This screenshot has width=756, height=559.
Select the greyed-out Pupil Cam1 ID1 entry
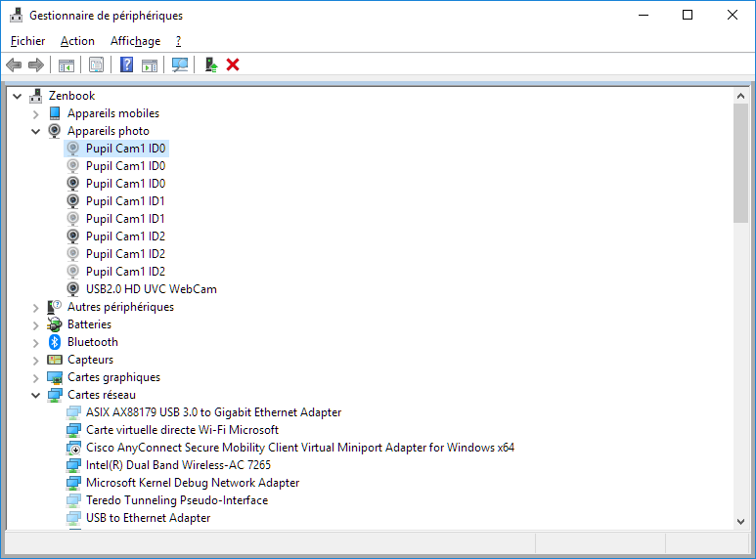click(125, 219)
